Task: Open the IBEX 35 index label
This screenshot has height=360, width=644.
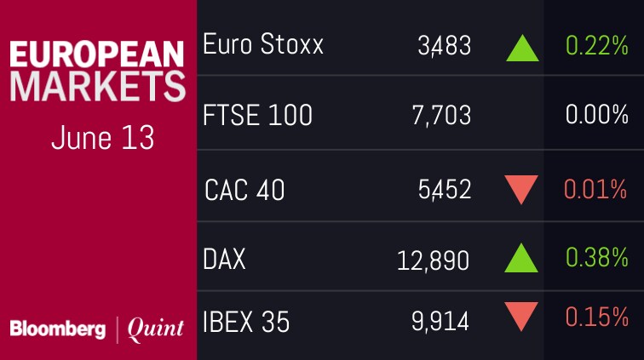Action: 246,321
